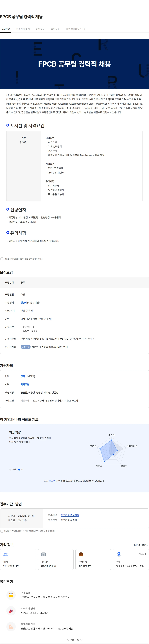
Task: Click 중소기업 (비상장) company type text
Action: click(x=48, y=566)
